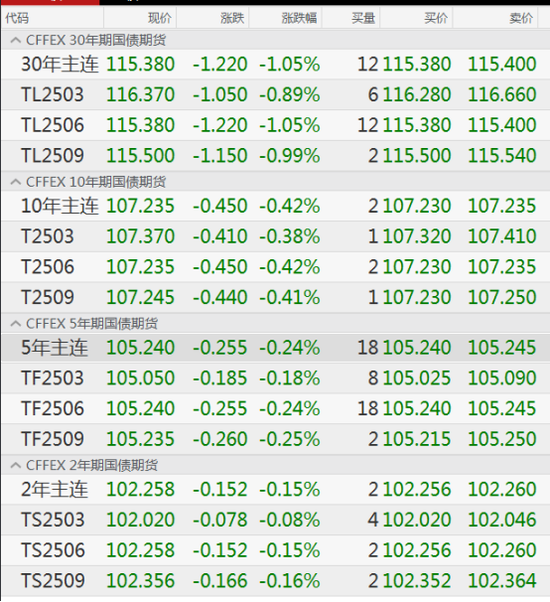Select the 30年主连 contract row
Image resolution: width=550 pixels, height=602 pixels.
tap(275, 64)
